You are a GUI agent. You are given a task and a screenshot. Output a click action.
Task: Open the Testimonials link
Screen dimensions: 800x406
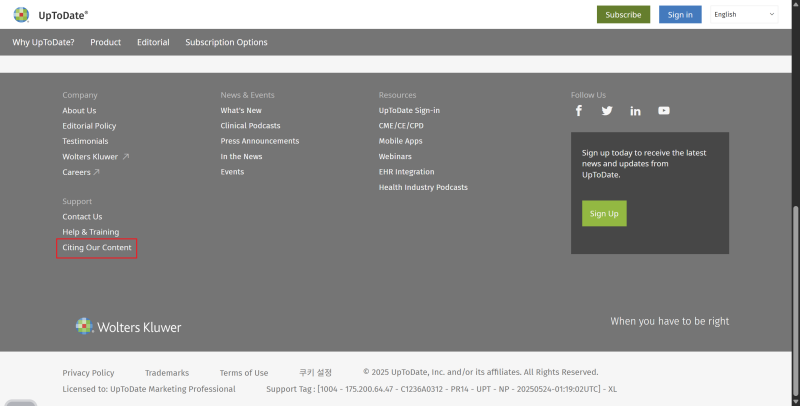[85, 141]
